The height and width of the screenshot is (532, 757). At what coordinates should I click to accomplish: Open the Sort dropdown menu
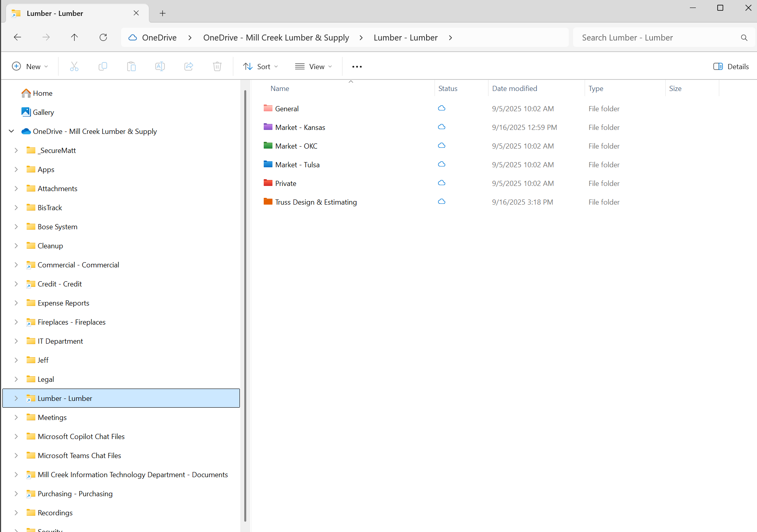[261, 66]
